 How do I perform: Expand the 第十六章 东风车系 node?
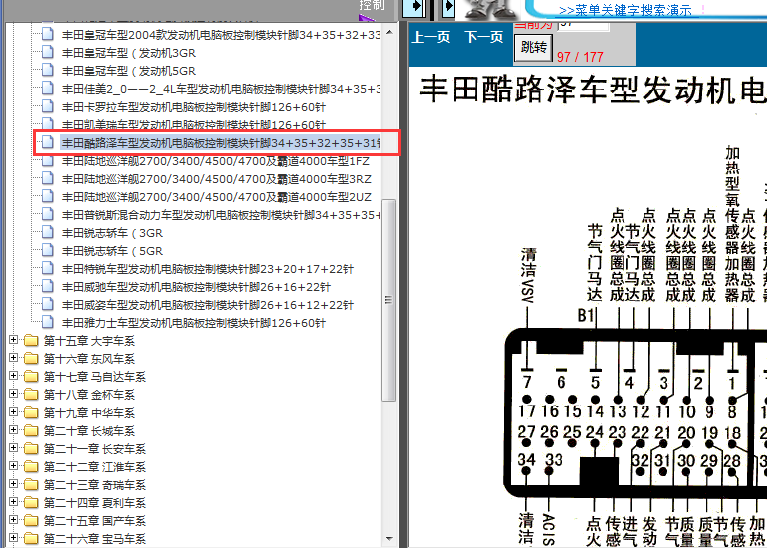tap(14, 358)
